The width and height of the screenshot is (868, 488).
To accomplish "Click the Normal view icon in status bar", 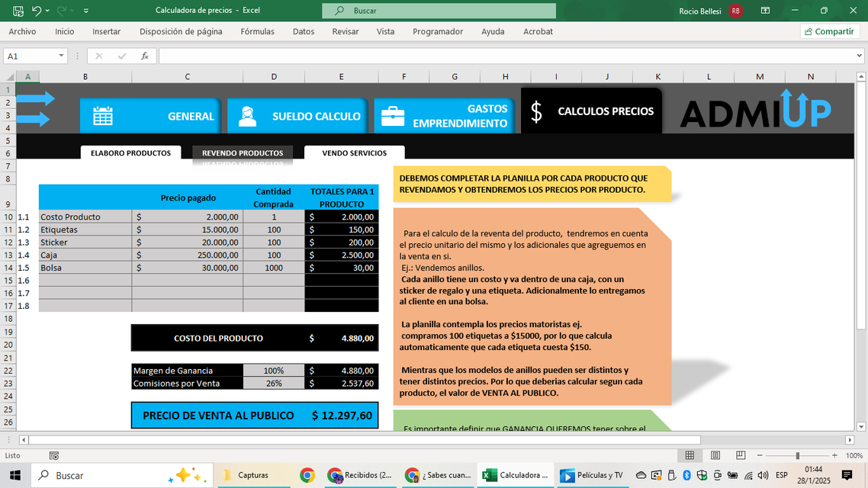I will (x=690, y=455).
